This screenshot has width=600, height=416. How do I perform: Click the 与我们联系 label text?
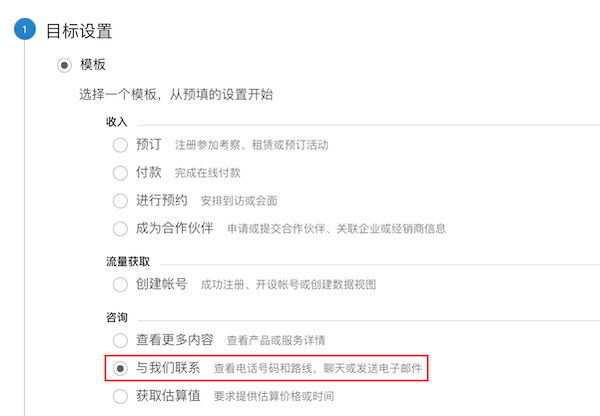168,368
